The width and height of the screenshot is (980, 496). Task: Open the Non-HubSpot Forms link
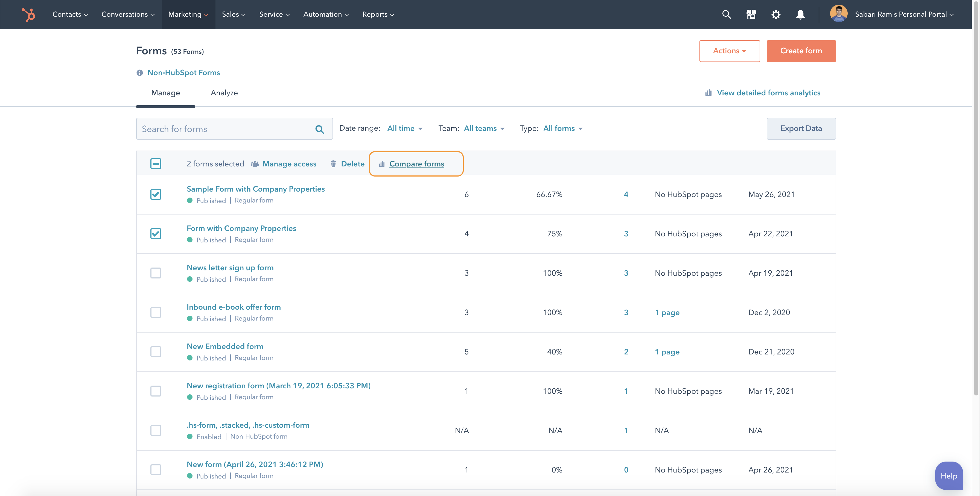tap(183, 73)
